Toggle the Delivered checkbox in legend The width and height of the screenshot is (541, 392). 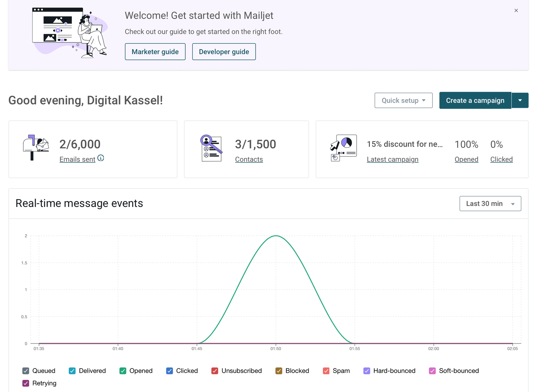pos(72,371)
